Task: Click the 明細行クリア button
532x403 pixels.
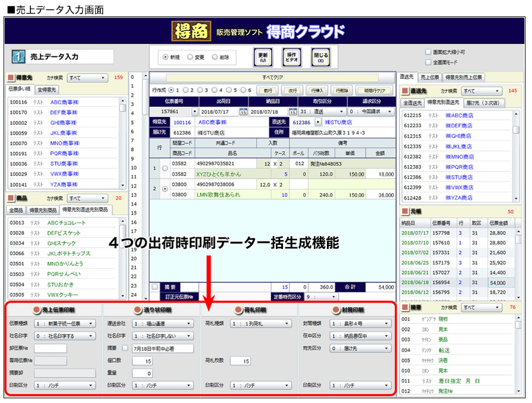Action: (374, 91)
